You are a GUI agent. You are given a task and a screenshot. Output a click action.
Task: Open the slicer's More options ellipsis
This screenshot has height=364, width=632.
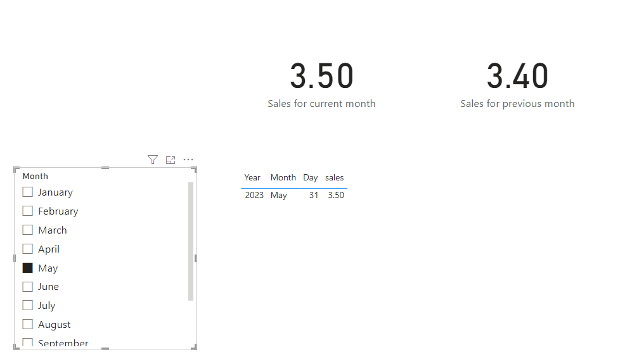188,160
